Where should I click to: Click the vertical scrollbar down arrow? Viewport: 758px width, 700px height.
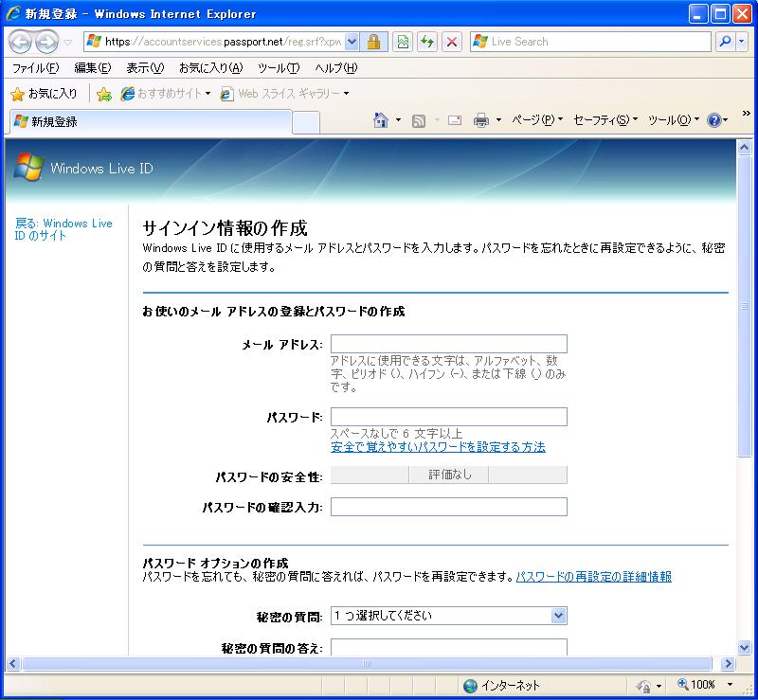click(x=745, y=647)
